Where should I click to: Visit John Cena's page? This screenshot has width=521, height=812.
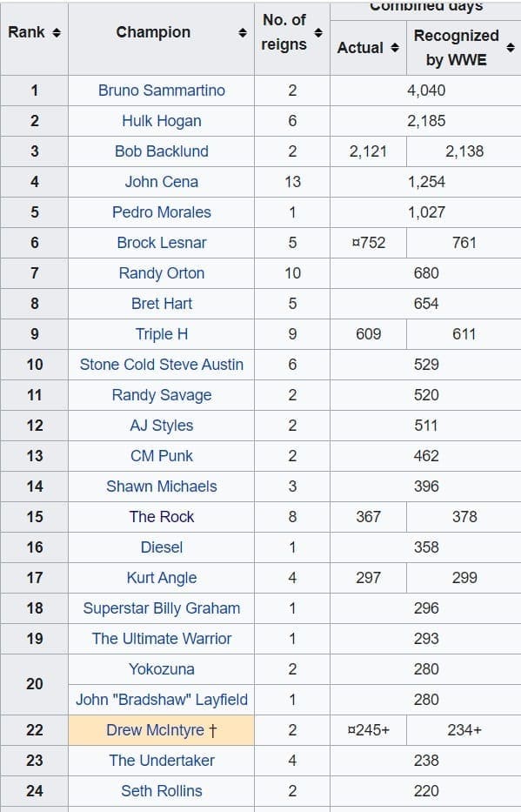pyautogui.click(x=160, y=182)
